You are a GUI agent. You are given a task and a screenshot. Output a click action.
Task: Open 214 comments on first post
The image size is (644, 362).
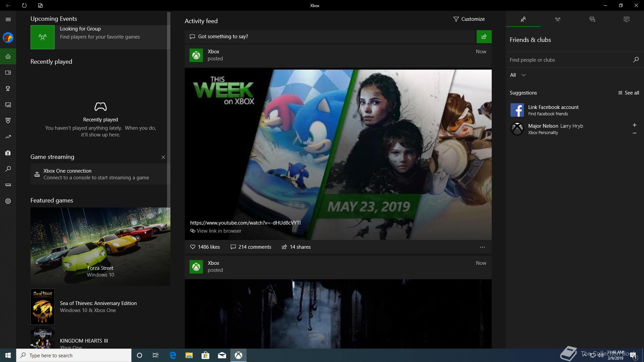251,247
